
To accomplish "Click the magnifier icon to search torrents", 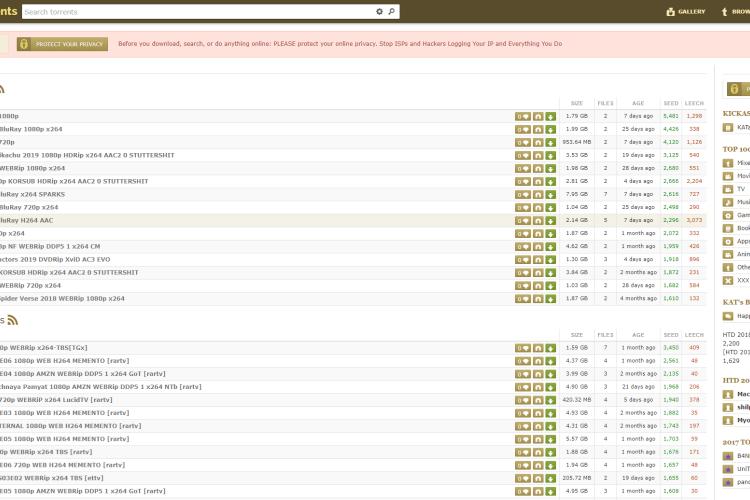I will (x=392, y=11).
